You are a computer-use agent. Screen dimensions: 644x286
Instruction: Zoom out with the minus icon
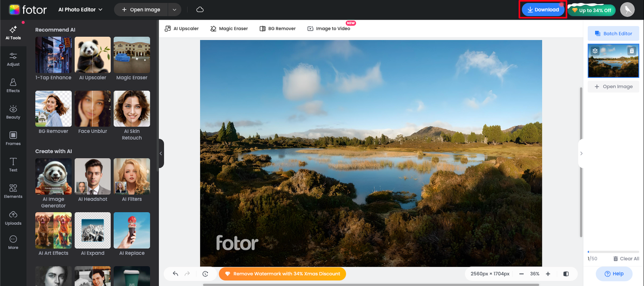(x=521, y=274)
